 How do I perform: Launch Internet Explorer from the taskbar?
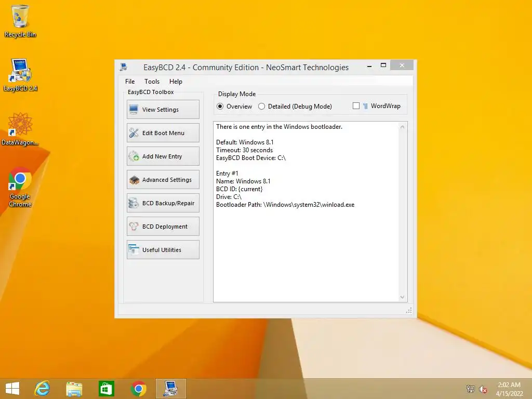tap(42, 389)
